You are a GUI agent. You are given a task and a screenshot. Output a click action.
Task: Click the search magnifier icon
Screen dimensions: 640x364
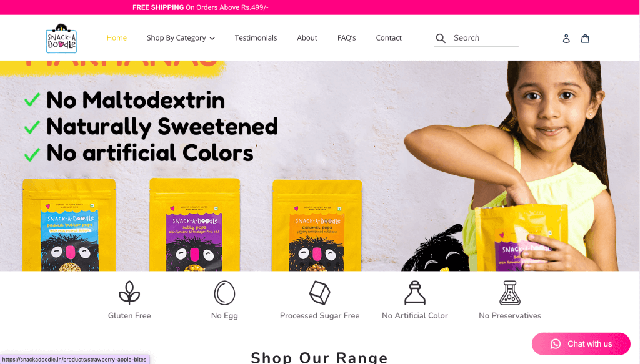click(x=441, y=38)
